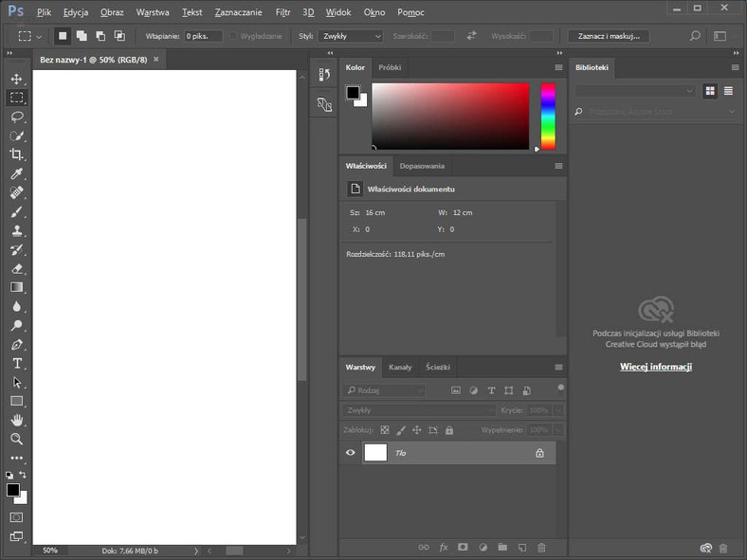Open the layer blending mode Zwykły dropdown
This screenshot has height=560, width=747.
click(x=418, y=410)
